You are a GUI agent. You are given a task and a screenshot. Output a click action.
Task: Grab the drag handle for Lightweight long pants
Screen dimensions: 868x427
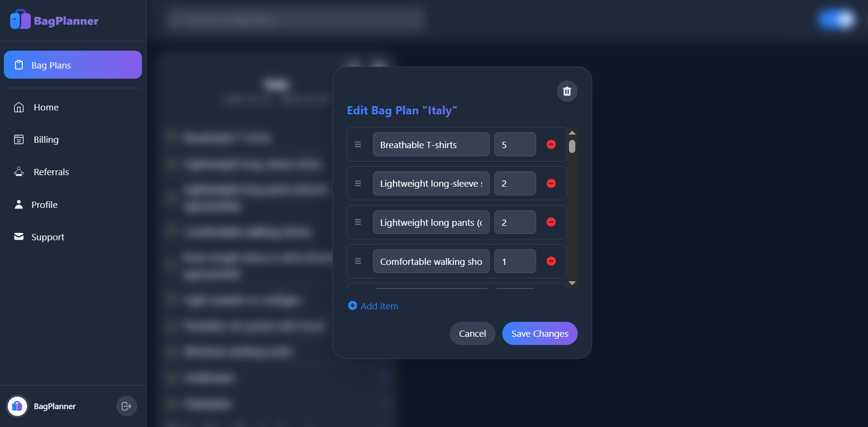[358, 222]
